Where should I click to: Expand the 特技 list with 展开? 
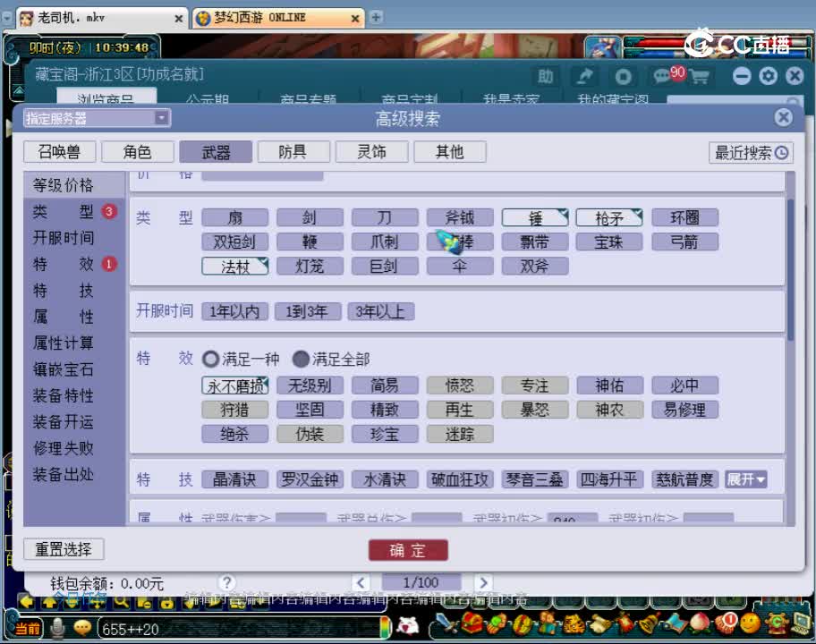click(745, 479)
